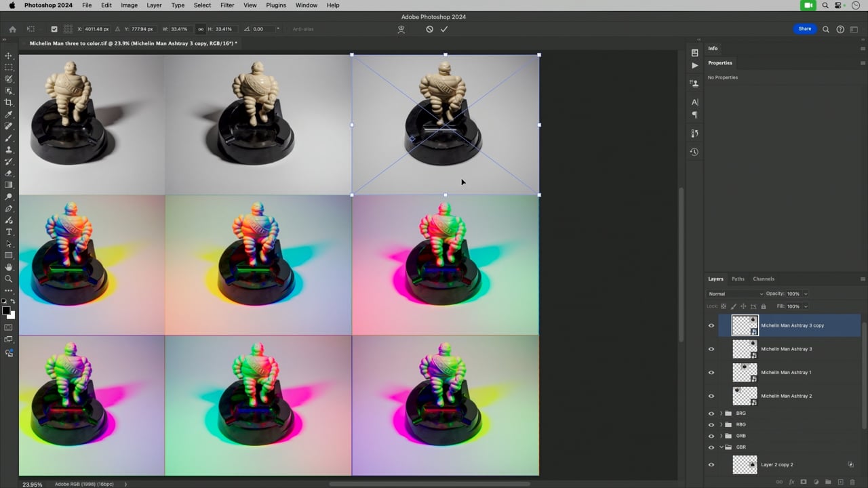Select the Horizontal Type tool
Image resolution: width=868 pixels, height=488 pixels.
9,232
